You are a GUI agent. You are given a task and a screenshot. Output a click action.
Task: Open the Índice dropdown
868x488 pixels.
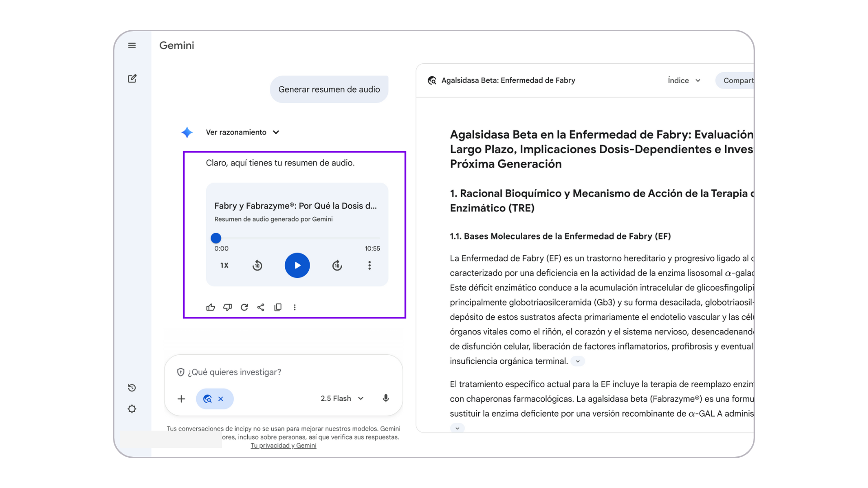click(x=684, y=80)
